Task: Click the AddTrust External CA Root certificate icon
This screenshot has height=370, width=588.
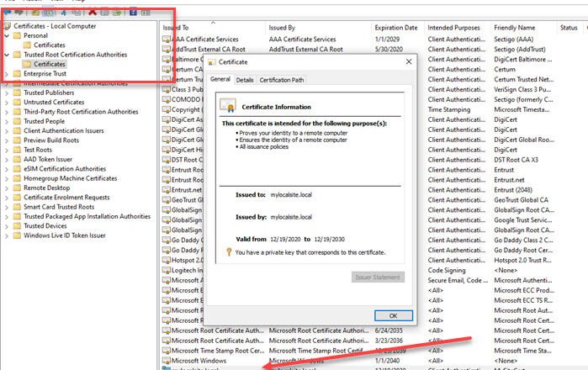Action: click(x=166, y=49)
